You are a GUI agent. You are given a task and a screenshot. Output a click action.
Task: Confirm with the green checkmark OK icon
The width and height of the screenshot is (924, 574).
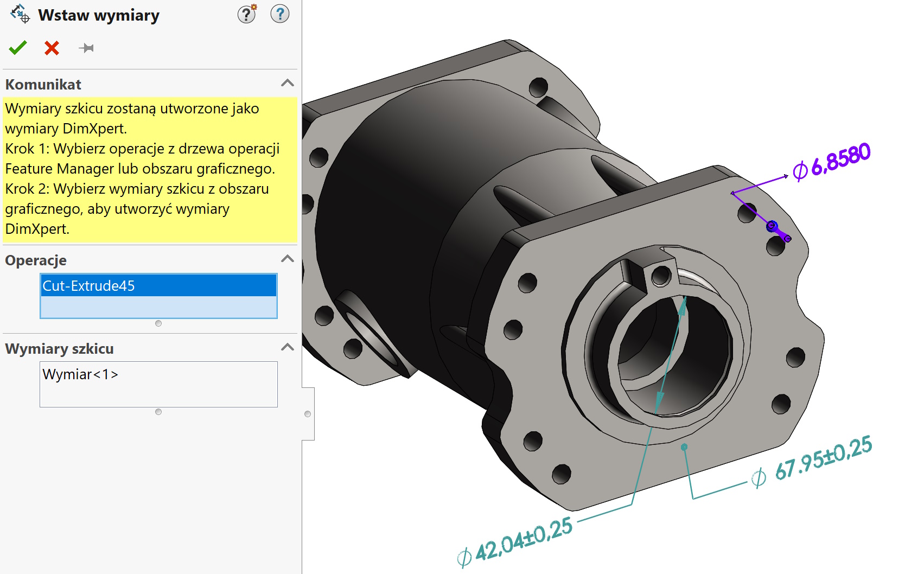pyautogui.click(x=18, y=48)
